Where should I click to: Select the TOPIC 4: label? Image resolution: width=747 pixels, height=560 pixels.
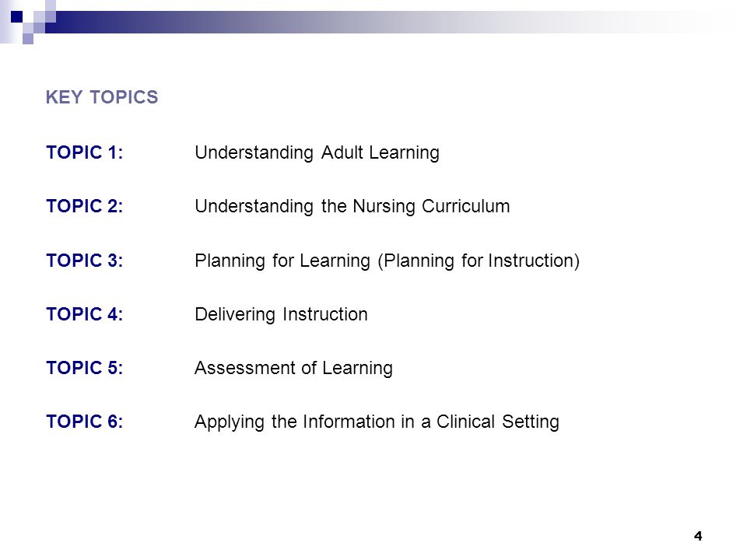coord(85,315)
